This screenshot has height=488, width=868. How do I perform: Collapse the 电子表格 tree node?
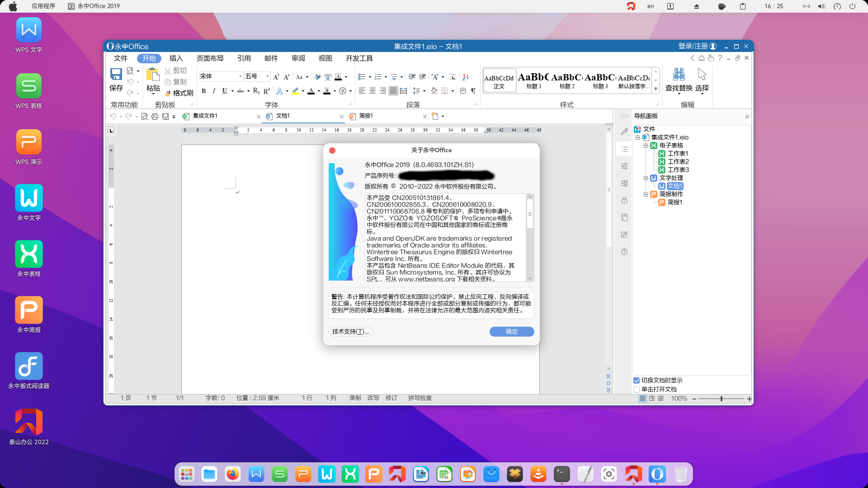click(646, 145)
